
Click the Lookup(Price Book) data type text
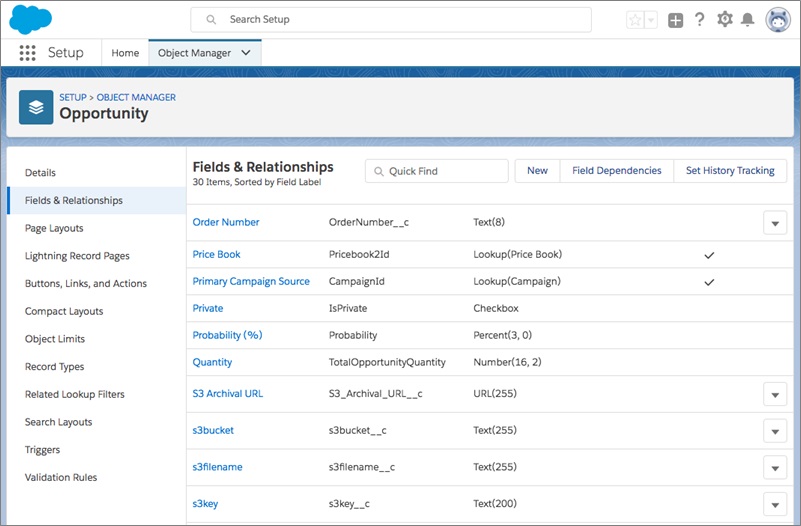pos(517,254)
